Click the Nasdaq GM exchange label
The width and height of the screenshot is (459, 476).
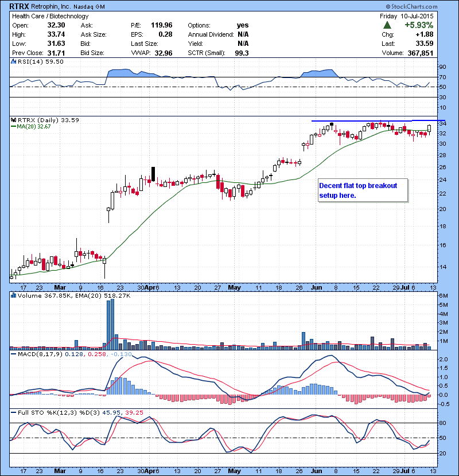point(89,7)
